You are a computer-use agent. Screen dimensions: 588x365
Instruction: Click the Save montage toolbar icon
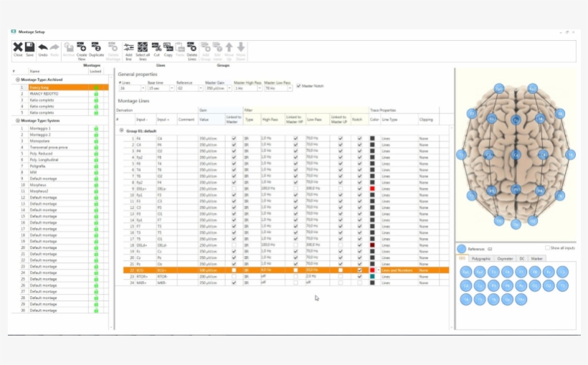[30, 48]
